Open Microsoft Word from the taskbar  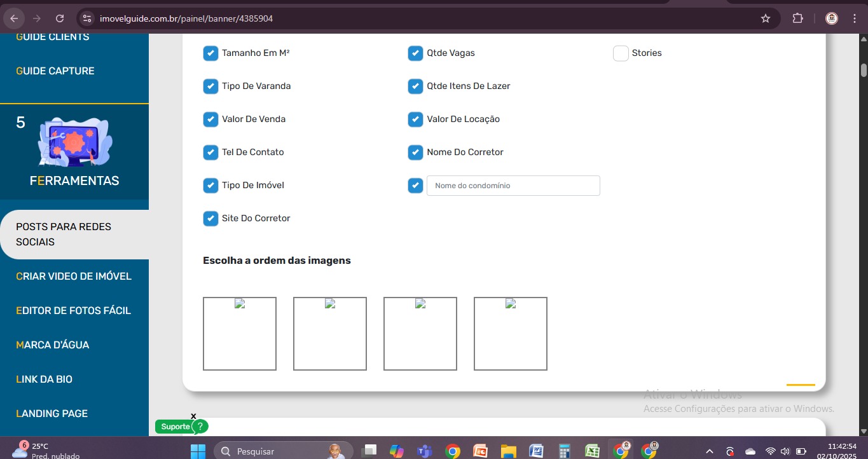pyautogui.click(x=536, y=451)
